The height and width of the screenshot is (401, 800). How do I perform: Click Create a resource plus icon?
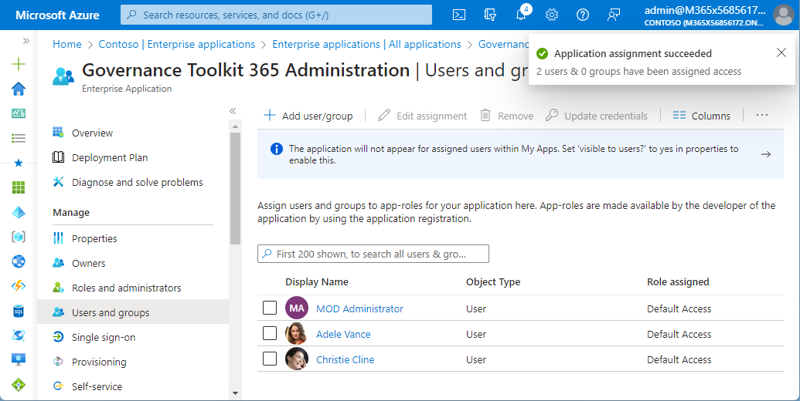[x=18, y=63]
